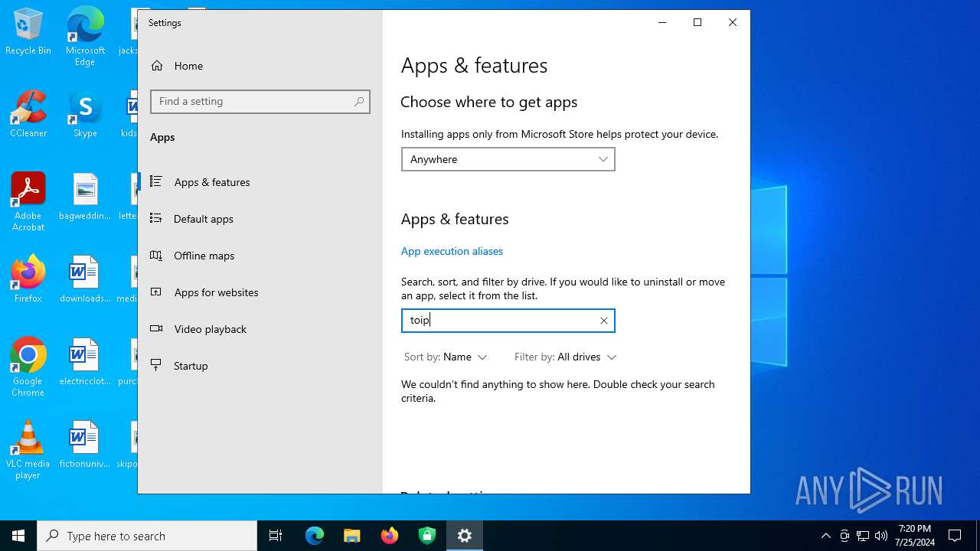Open Default apps settings page
The height and width of the screenshot is (551, 980).
[x=260, y=219]
